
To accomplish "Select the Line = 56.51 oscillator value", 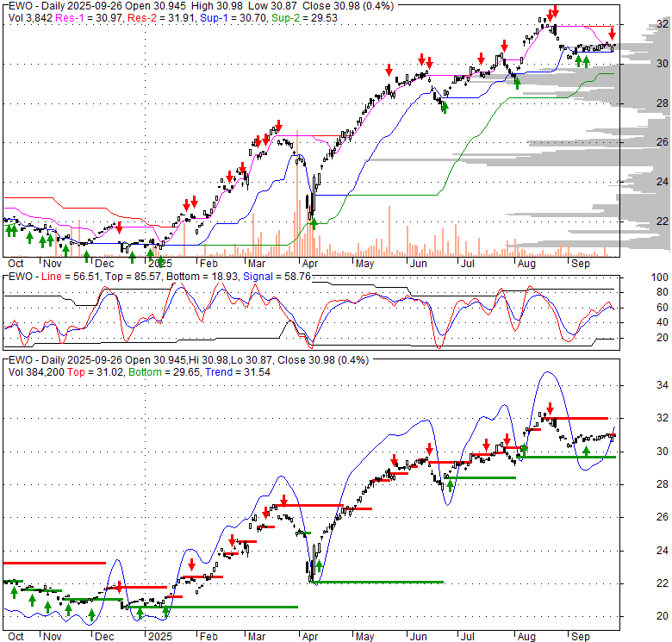I will coord(71,277).
